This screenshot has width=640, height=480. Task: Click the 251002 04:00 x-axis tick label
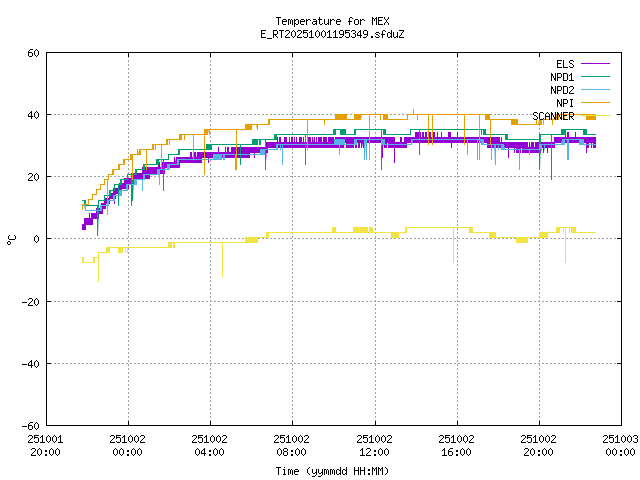tap(209, 445)
